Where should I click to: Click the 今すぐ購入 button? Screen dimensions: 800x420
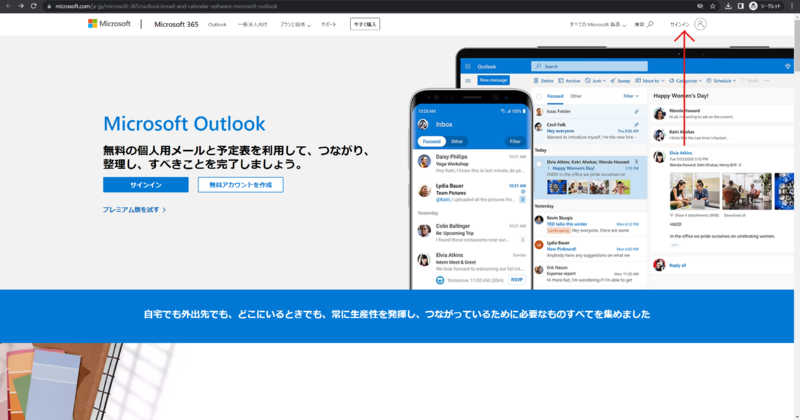(x=365, y=24)
